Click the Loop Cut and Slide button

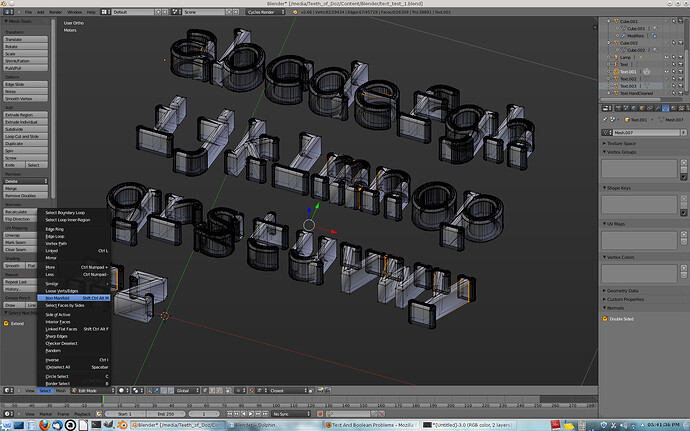pos(26,136)
